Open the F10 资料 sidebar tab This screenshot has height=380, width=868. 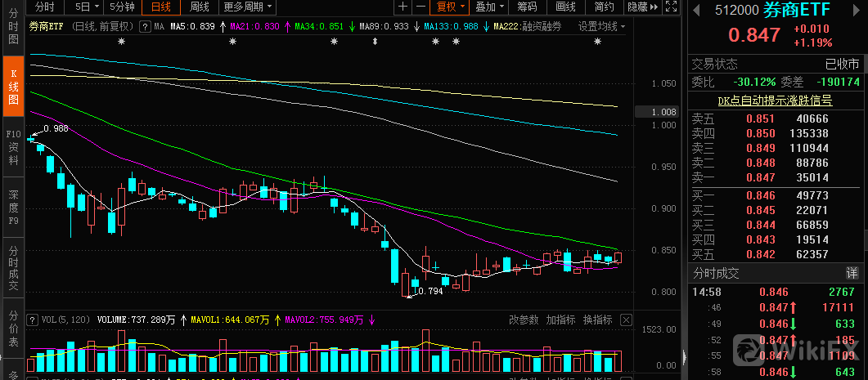coord(13,147)
